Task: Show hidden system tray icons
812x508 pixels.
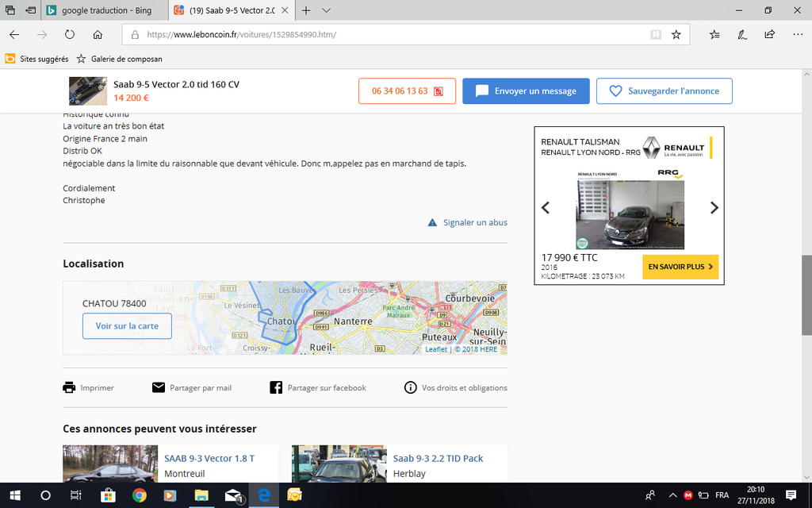Action: pos(672,495)
